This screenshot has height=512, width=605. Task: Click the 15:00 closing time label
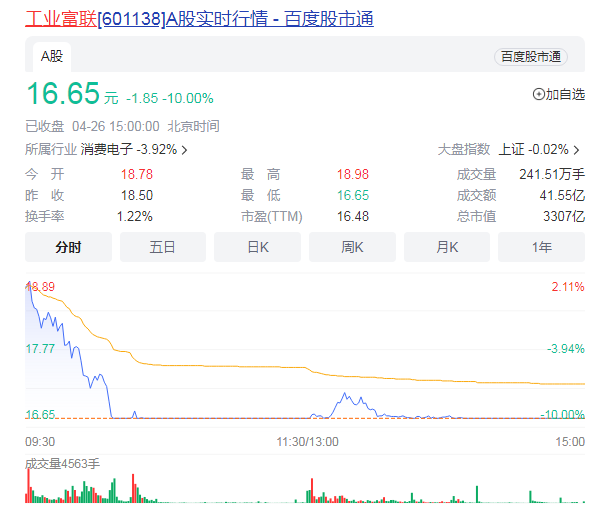[x=569, y=441]
